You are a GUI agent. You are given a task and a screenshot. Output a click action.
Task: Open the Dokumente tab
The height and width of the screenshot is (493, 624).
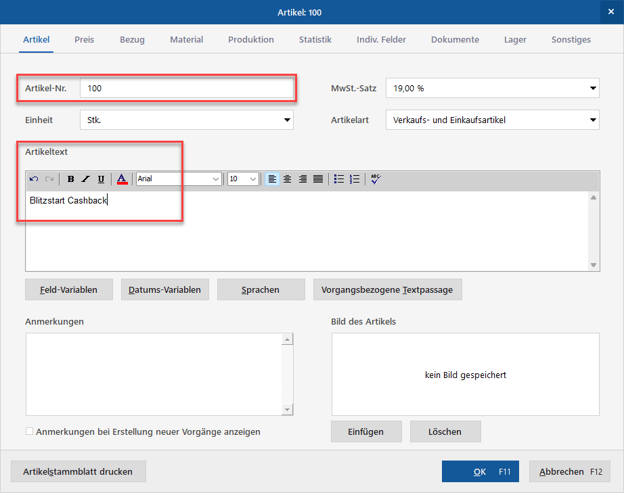[x=455, y=40]
